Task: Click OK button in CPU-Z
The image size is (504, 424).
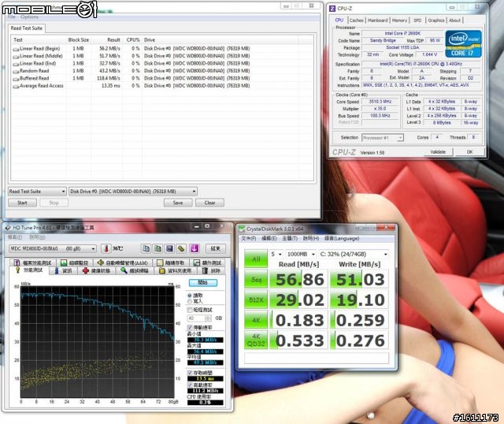Action: 469,152
